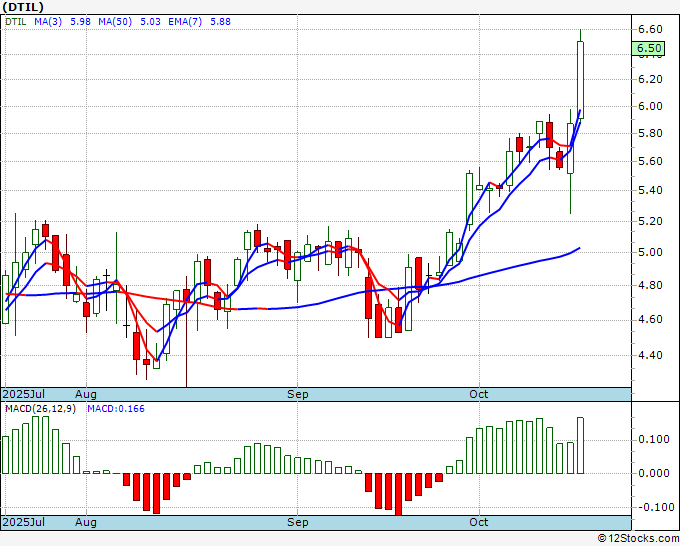This screenshot has width=680, height=546.
Task: Select the MACD:0.166 value text
Action: 116,409
